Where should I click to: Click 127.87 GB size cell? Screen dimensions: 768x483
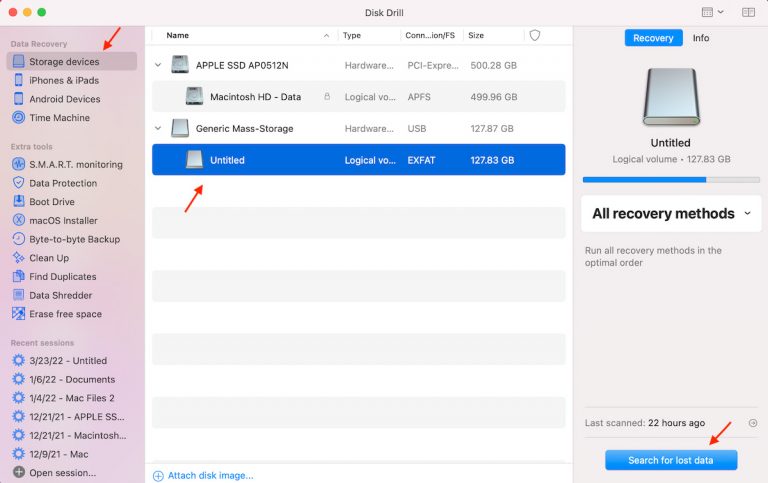492,128
